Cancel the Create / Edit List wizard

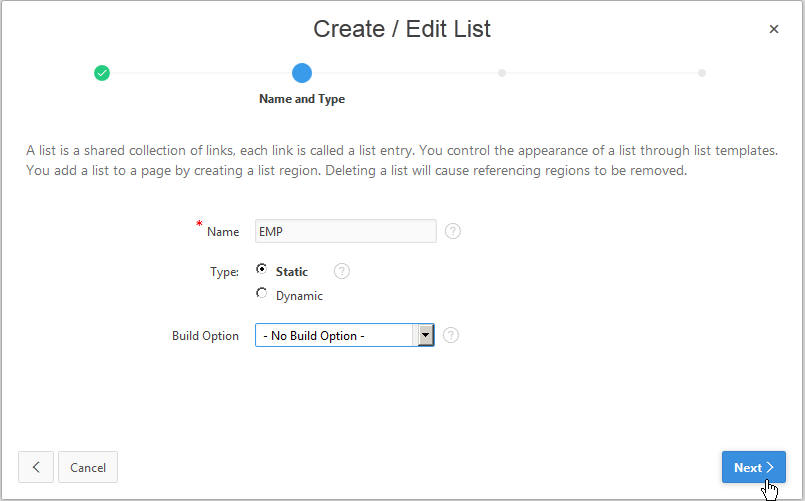pyautogui.click(x=88, y=467)
